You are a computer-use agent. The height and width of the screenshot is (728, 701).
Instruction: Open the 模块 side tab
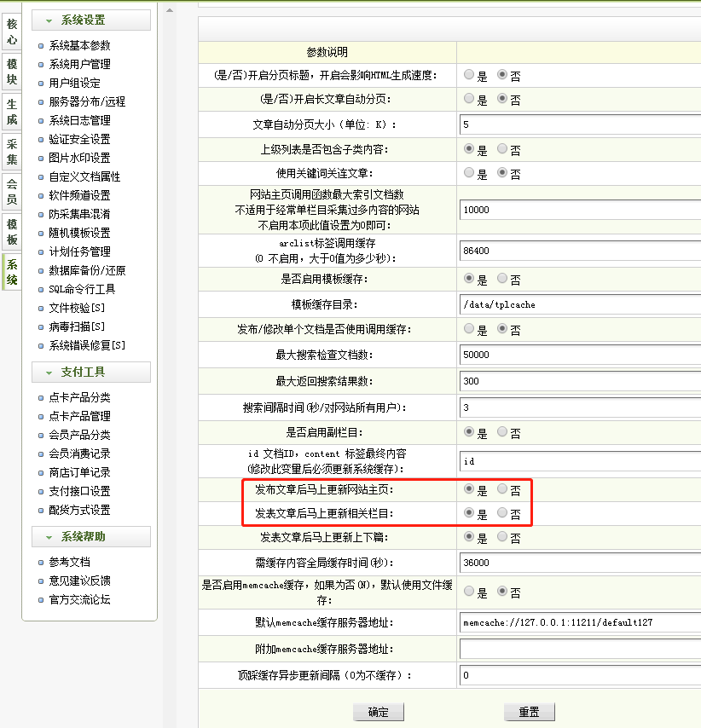pyautogui.click(x=12, y=72)
